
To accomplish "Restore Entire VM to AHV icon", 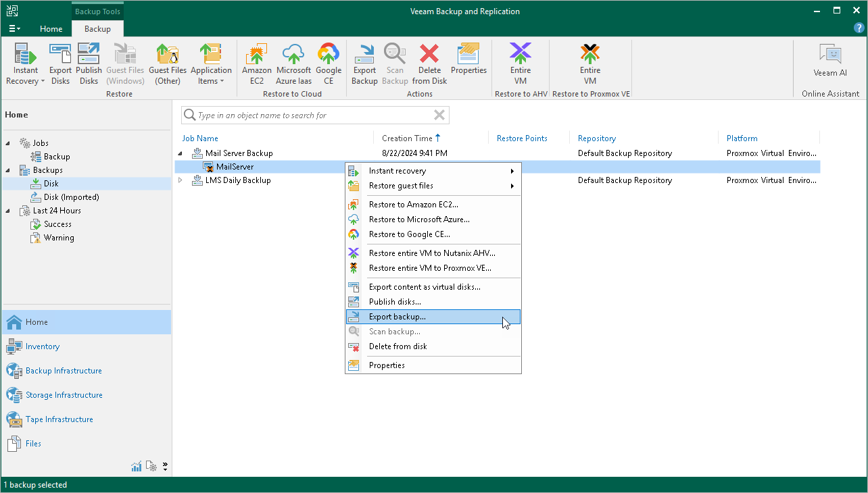I will [x=521, y=64].
